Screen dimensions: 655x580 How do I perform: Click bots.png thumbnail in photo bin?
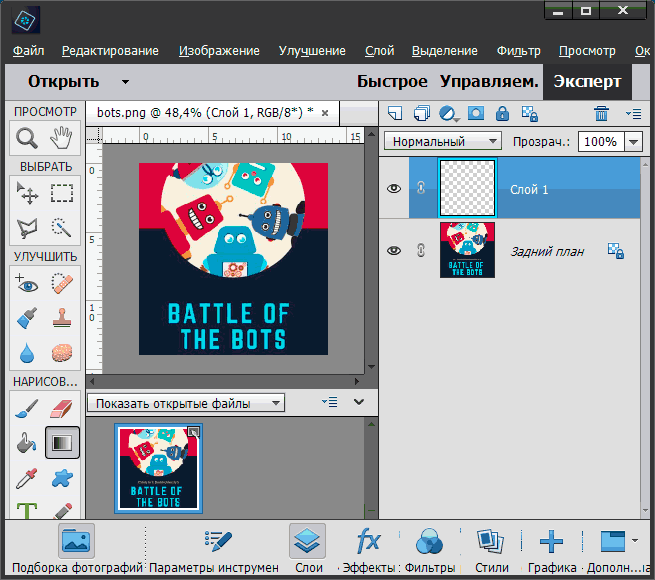[159, 469]
